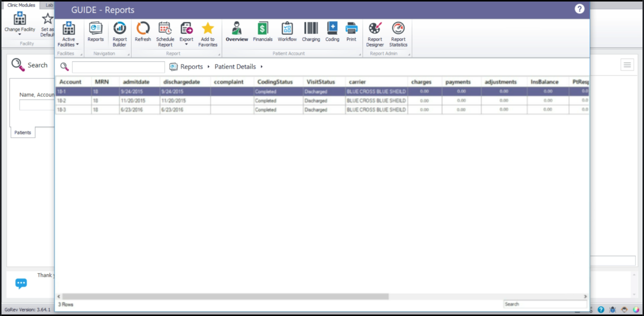The height and width of the screenshot is (316, 644).
Task: Open the Financials view
Action: click(x=263, y=32)
